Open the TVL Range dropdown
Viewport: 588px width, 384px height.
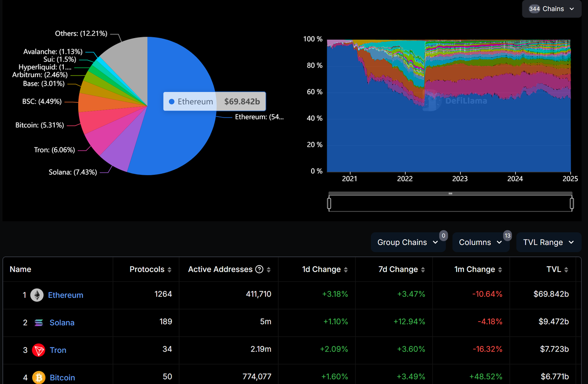click(549, 242)
